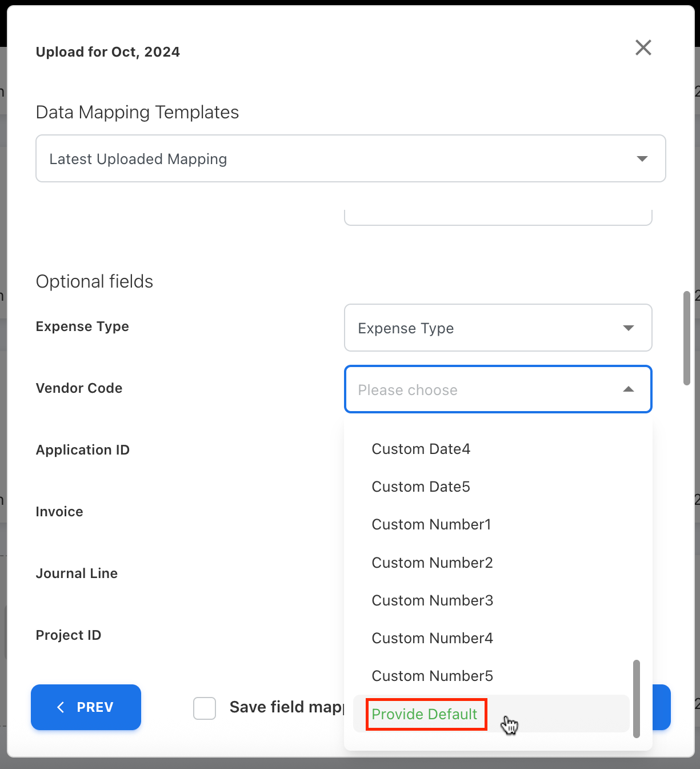This screenshot has height=769, width=700.
Task: Select Custom Number5 from the dropdown
Action: [432, 676]
